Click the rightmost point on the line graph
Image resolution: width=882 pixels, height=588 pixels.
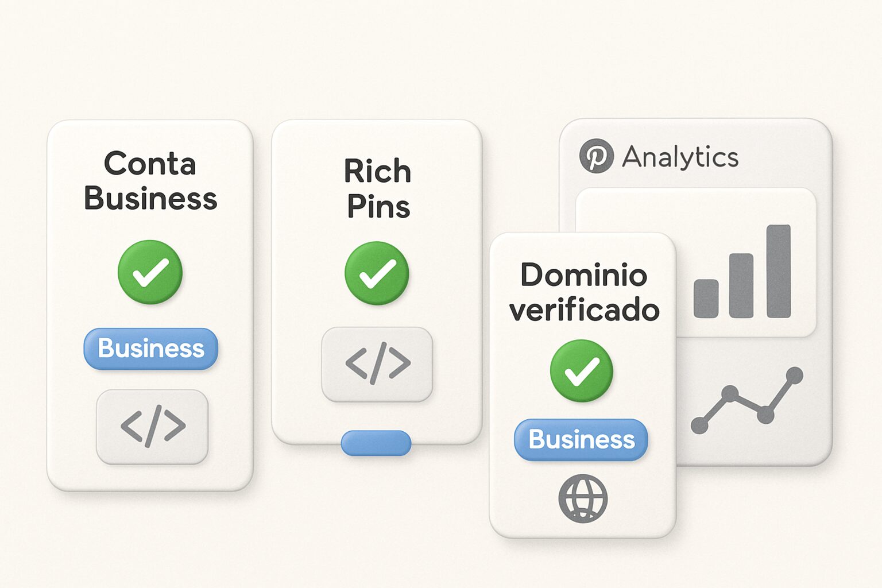pyautogui.click(x=794, y=376)
